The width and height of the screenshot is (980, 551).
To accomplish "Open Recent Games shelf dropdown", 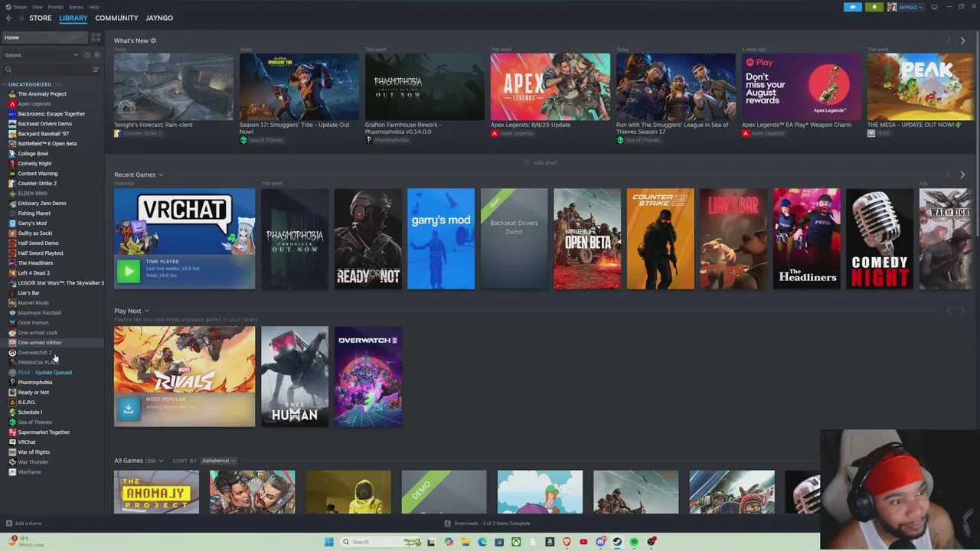I will click(x=160, y=175).
